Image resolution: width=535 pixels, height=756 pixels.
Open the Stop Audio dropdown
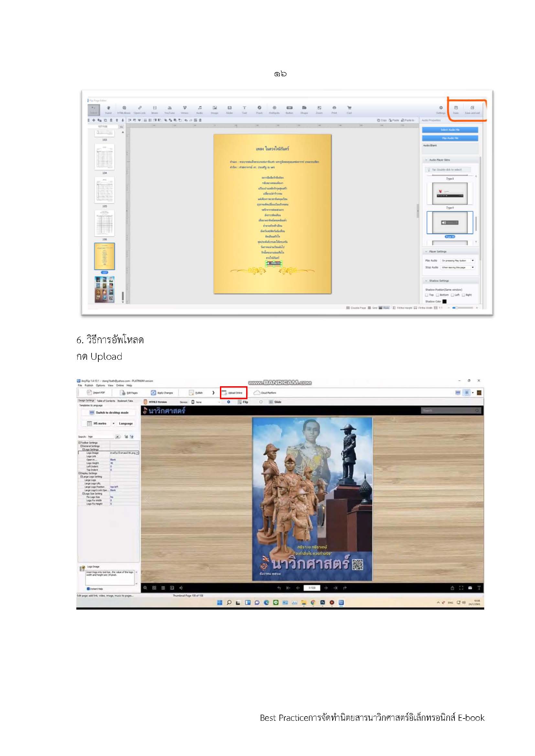click(x=458, y=267)
